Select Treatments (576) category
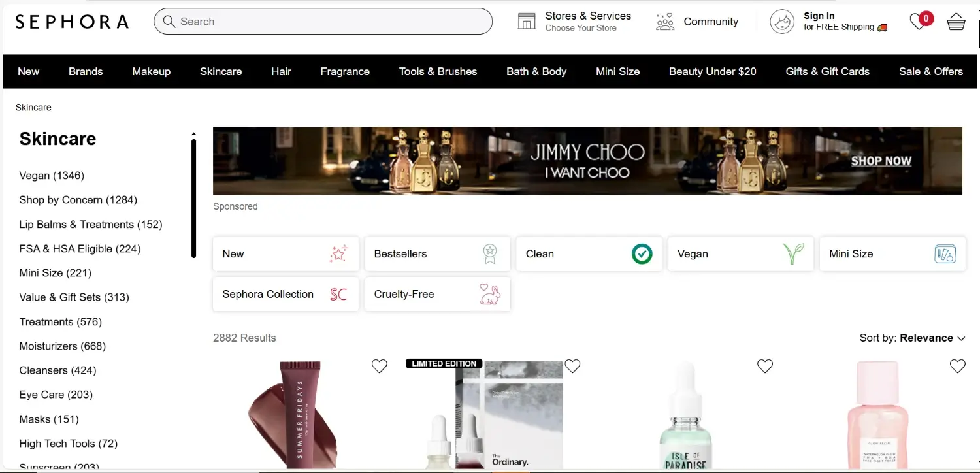The image size is (980, 473). pyautogui.click(x=60, y=321)
